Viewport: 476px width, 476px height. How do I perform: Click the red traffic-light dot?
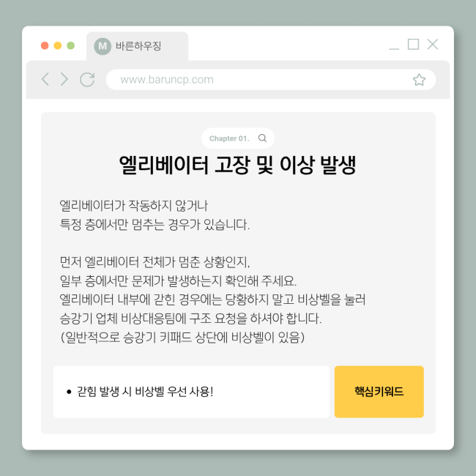coord(45,45)
